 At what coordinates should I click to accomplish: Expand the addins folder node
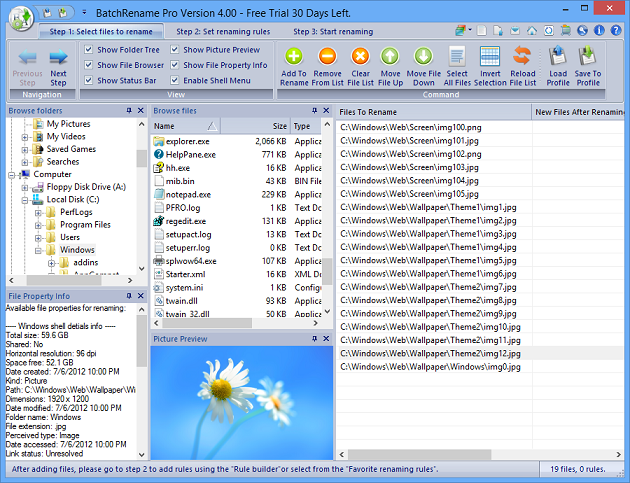[x=51, y=263]
